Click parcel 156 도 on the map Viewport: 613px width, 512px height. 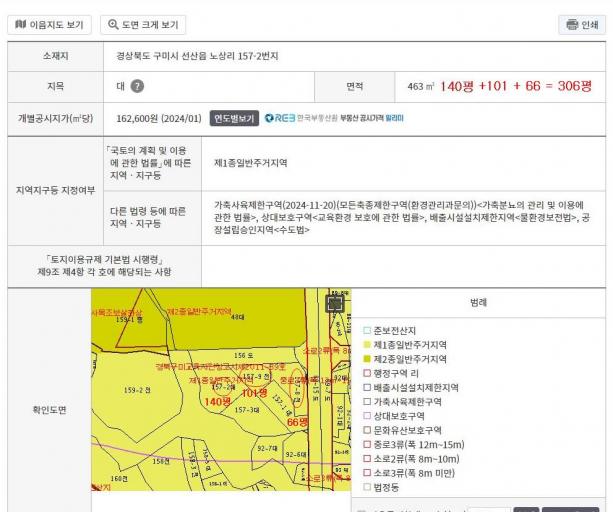pos(244,355)
